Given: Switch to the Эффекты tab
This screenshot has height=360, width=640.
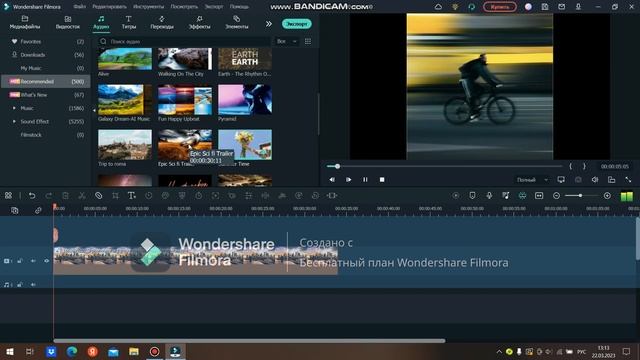Looking at the screenshot, I should (199, 22).
